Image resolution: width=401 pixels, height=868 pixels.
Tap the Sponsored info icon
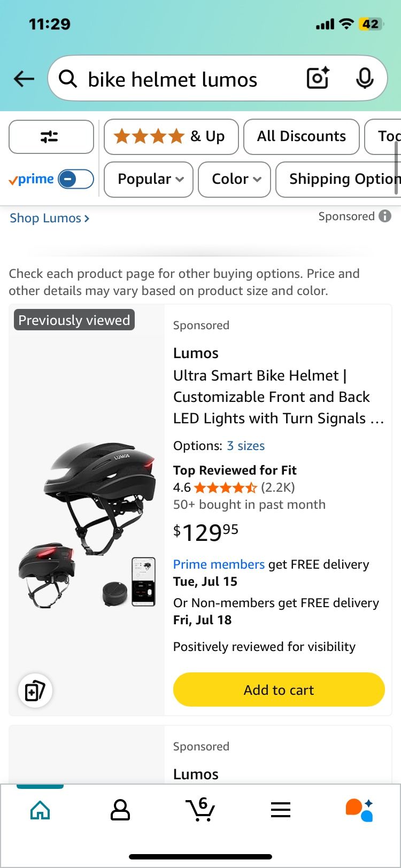[385, 216]
